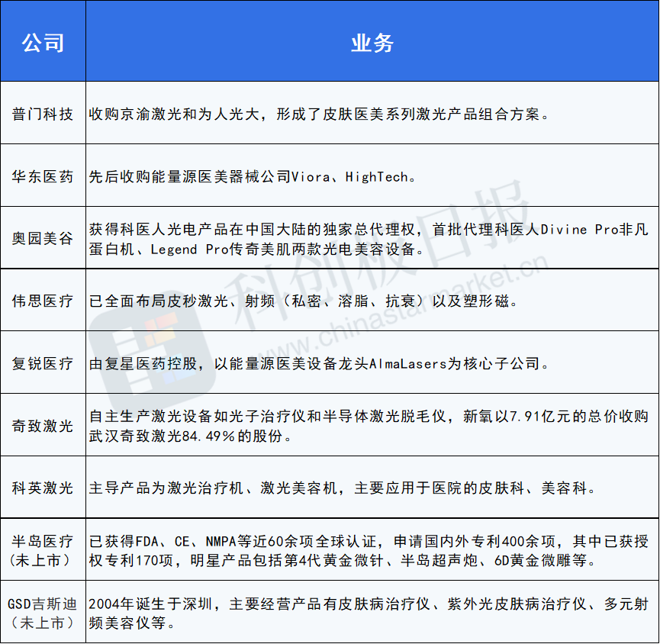Select the 华东医药 company cell
660x644 pixels.
click(x=43, y=175)
